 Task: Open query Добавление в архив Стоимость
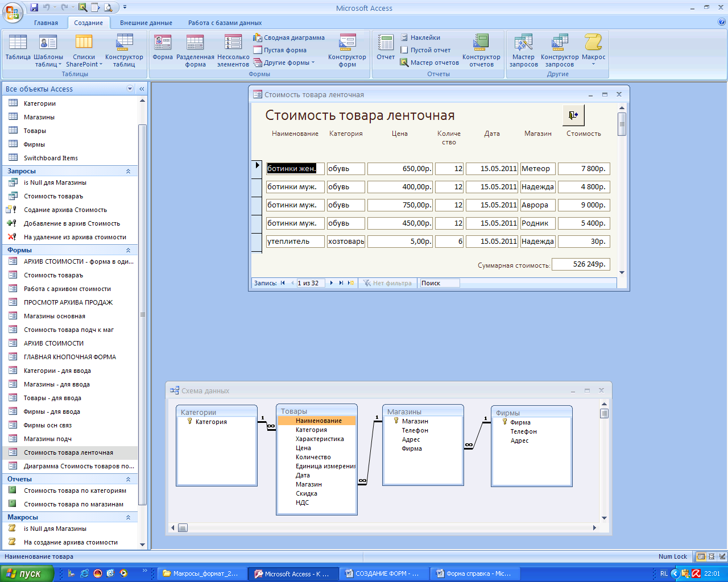point(70,223)
